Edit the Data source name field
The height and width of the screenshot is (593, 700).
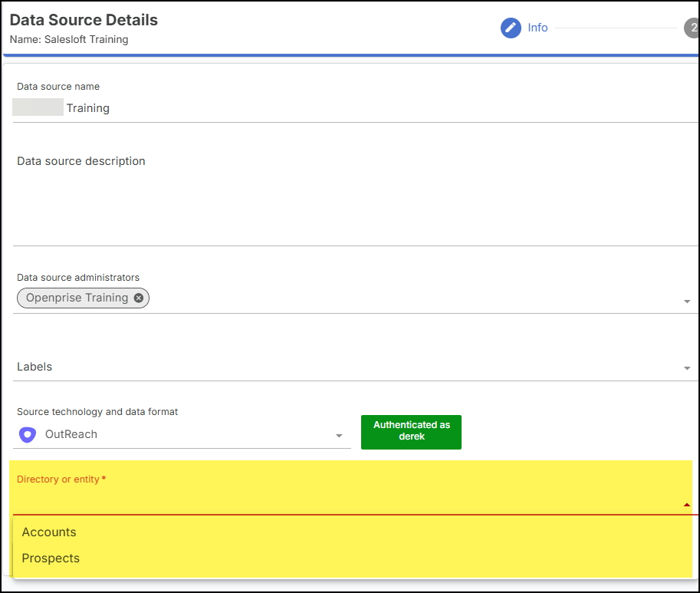click(355, 108)
